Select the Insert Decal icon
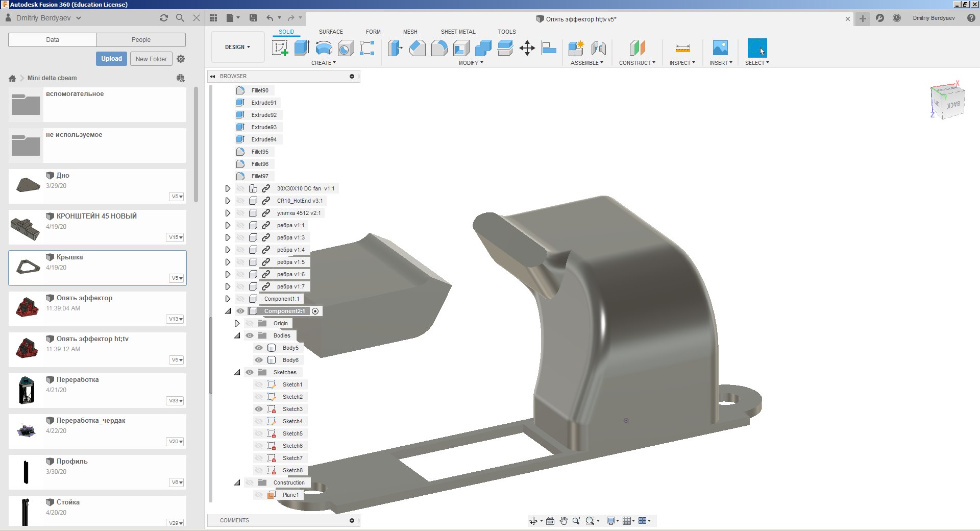This screenshot has height=531, width=980. (720, 48)
